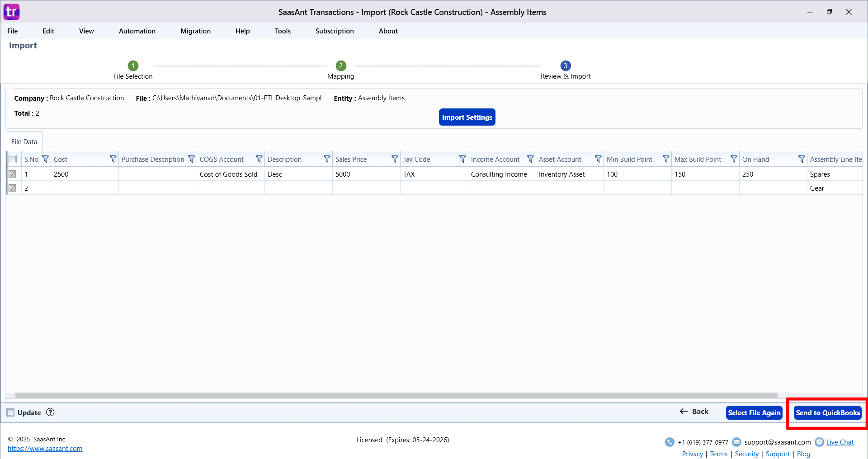The image size is (868, 459).
Task: Click the SaasAnt tr app logo
Action: pos(11,12)
